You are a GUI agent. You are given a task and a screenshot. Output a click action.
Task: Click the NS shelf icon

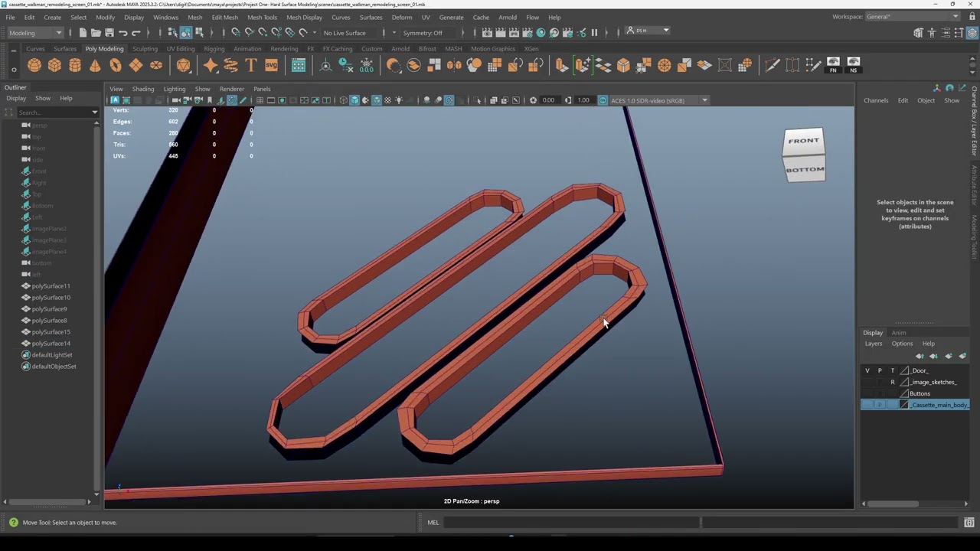[x=854, y=66]
